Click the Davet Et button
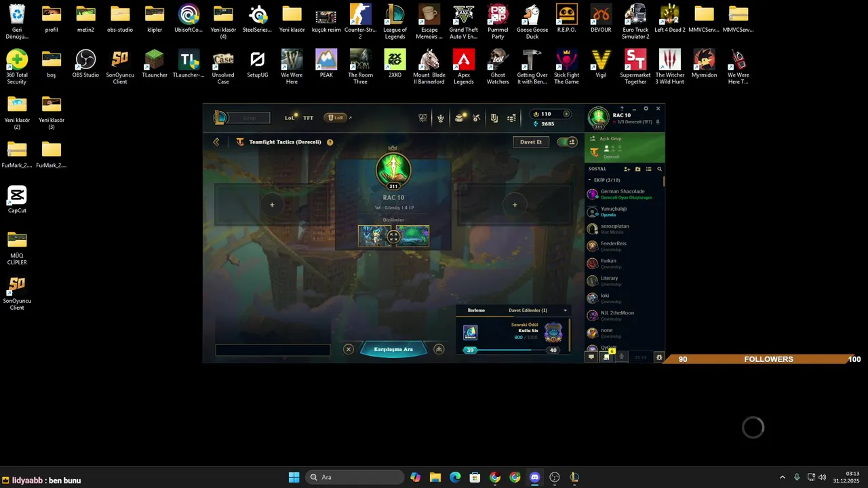Image resolution: width=868 pixels, height=488 pixels. point(531,142)
